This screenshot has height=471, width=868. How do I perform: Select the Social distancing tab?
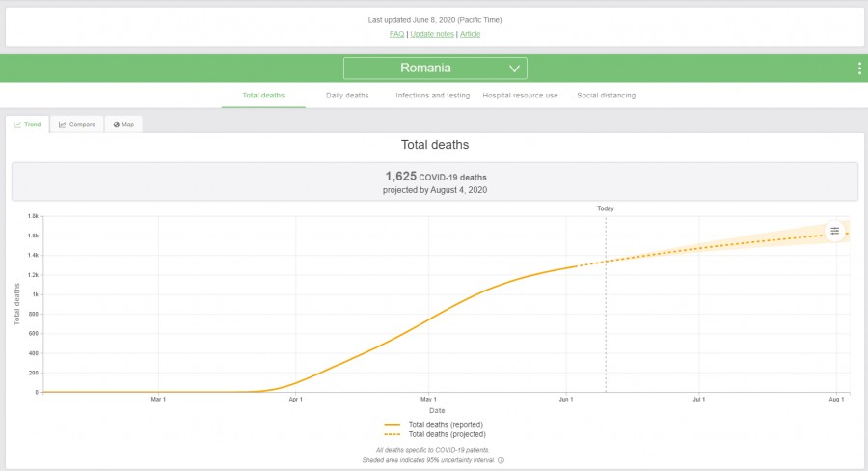[x=606, y=96]
